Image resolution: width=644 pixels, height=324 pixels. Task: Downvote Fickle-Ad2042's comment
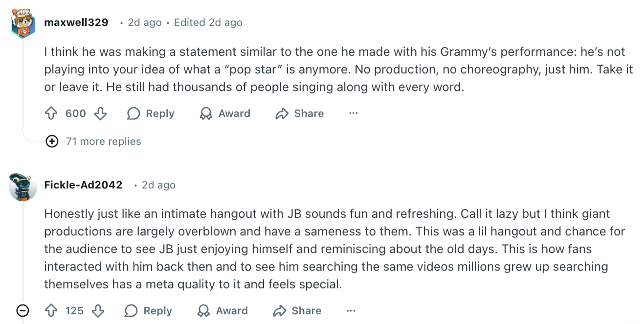(98, 311)
